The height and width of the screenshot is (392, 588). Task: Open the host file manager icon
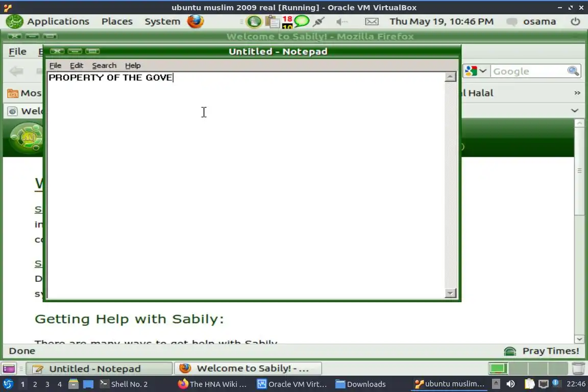[73, 384]
